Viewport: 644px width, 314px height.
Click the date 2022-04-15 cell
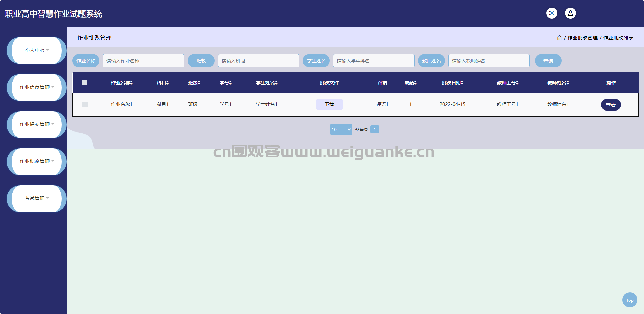coord(453,104)
